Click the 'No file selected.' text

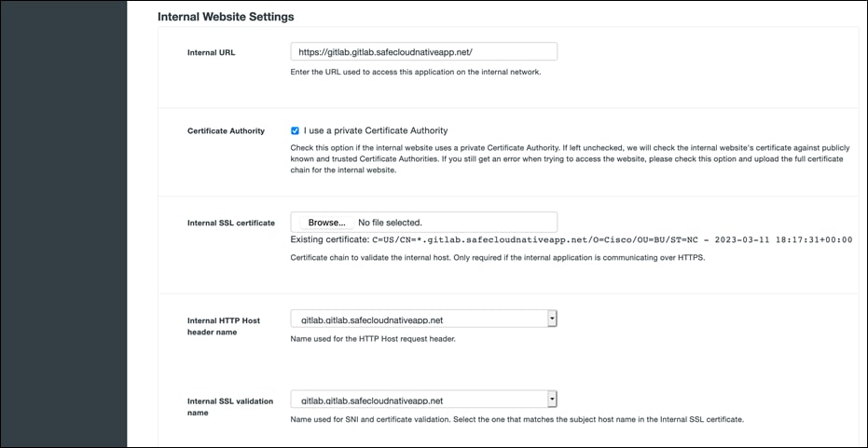pyautogui.click(x=391, y=223)
